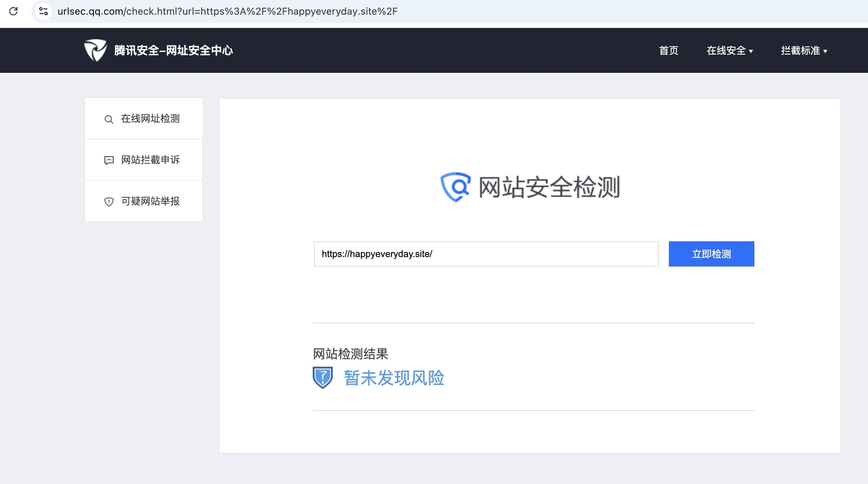This screenshot has height=484, width=868.
Task: Go to 首页 in top navigation
Action: pyautogui.click(x=669, y=51)
